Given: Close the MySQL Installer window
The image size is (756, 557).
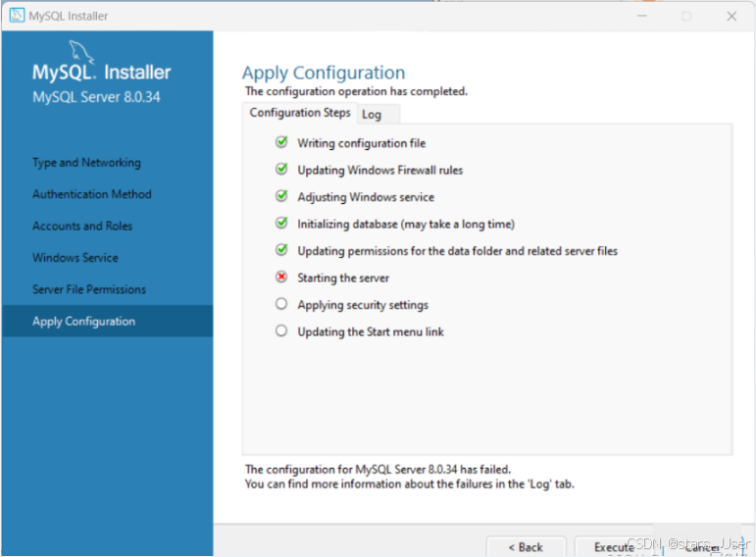Looking at the screenshot, I should pos(731,17).
